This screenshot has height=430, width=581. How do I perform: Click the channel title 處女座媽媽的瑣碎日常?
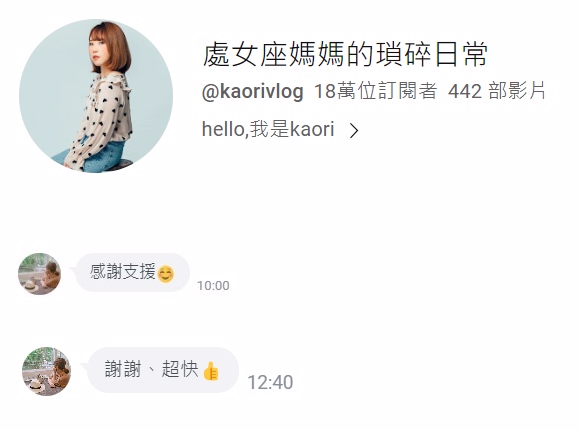point(345,55)
